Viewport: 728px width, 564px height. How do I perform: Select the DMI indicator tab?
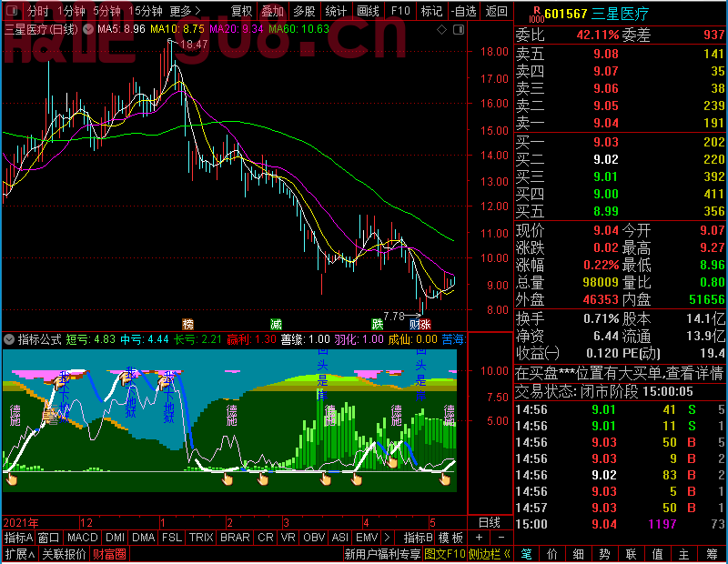click(x=116, y=538)
